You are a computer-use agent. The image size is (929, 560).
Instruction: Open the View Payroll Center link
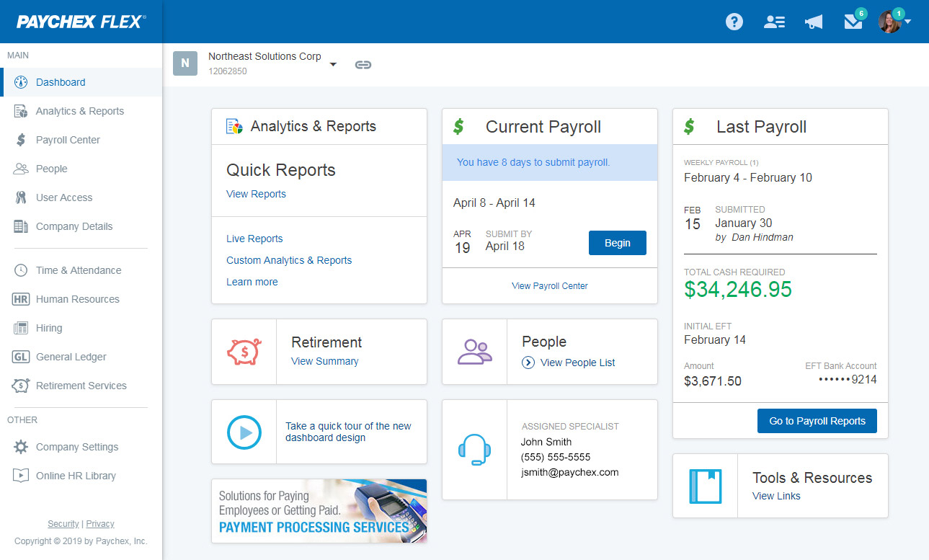pos(550,286)
